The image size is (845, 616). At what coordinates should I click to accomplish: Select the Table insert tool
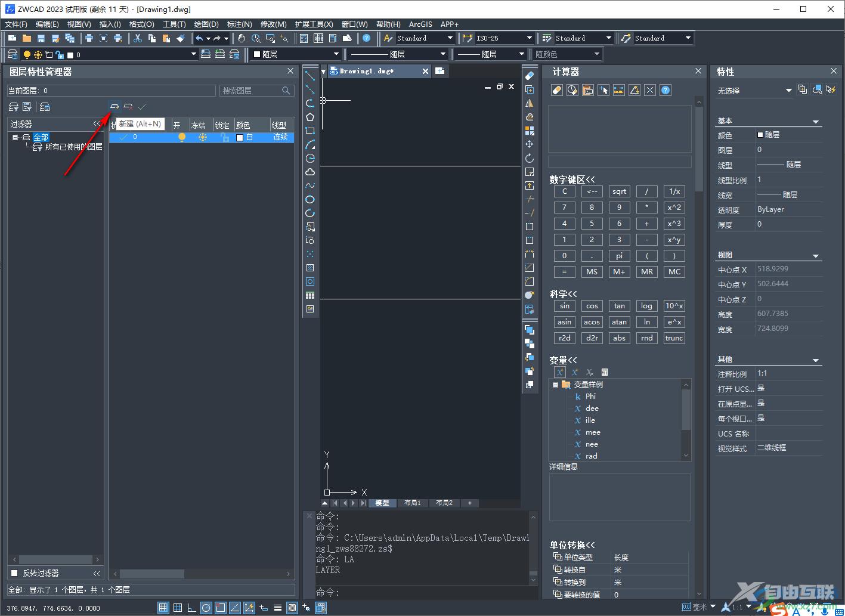point(310,295)
